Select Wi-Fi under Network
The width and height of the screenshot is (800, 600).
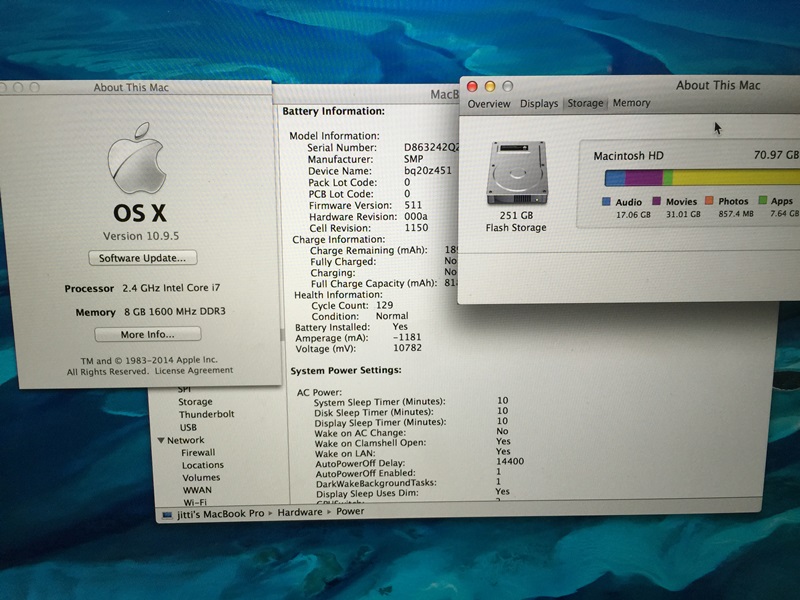point(195,502)
